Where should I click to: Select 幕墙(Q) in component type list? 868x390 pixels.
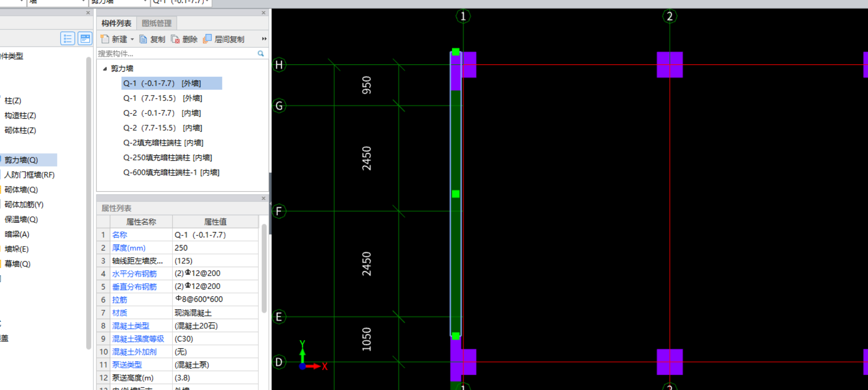click(18, 264)
